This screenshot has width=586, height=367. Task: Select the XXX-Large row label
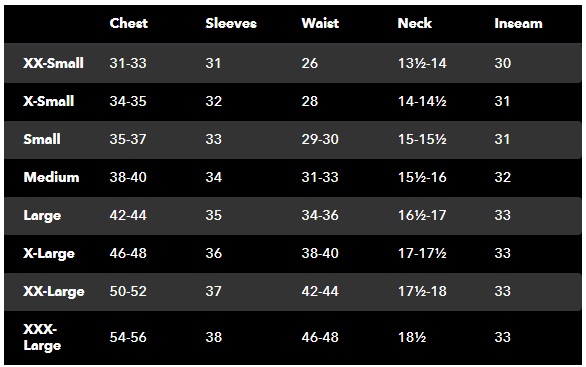coord(42,337)
